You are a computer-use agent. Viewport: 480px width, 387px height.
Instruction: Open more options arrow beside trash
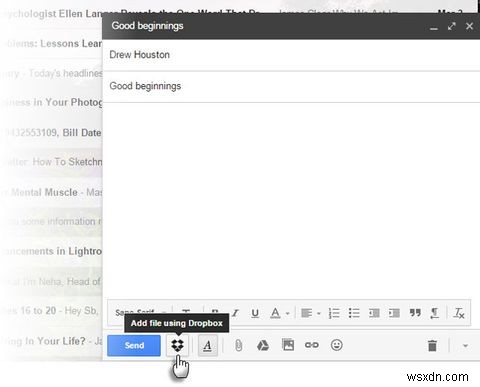click(x=465, y=346)
